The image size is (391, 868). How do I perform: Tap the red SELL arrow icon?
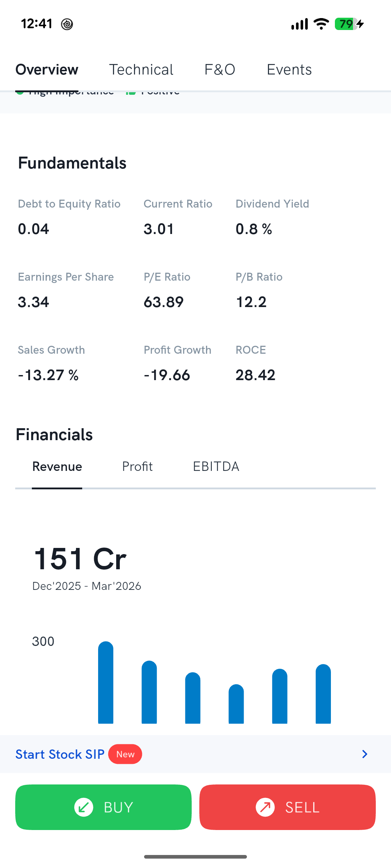coord(265,807)
